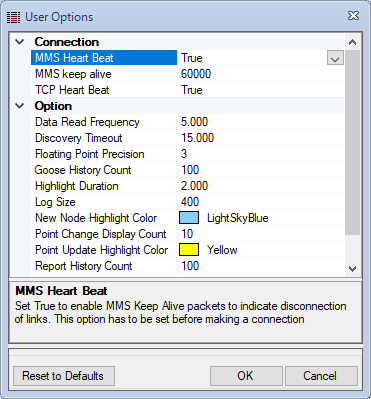The image size is (371, 399).
Task: Click the Cancel button
Action: (x=321, y=376)
